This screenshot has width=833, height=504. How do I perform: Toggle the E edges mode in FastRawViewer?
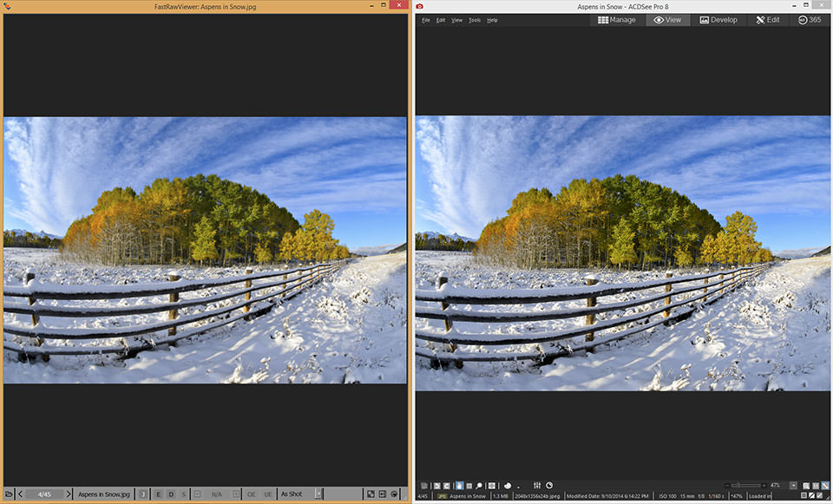(158, 494)
